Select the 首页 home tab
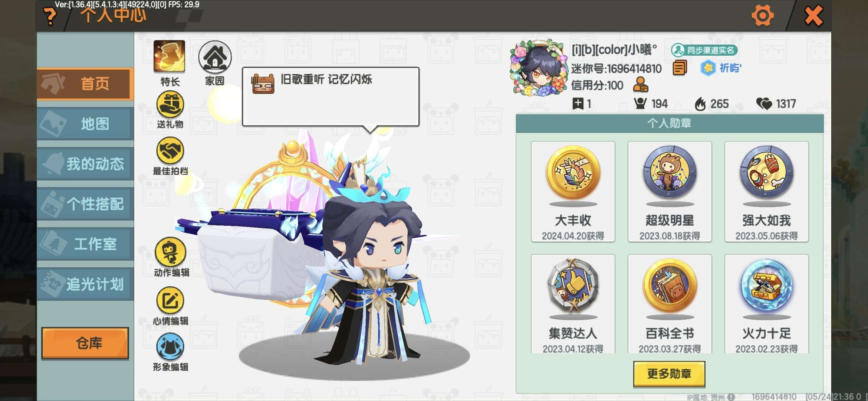Screen dimensions: 868x401 coord(85,84)
